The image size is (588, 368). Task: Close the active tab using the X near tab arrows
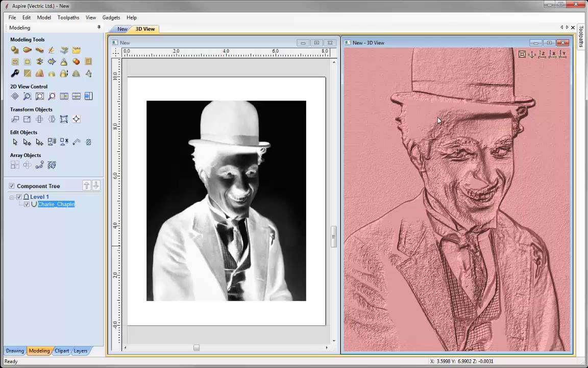pyautogui.click(x=573, y=28)
